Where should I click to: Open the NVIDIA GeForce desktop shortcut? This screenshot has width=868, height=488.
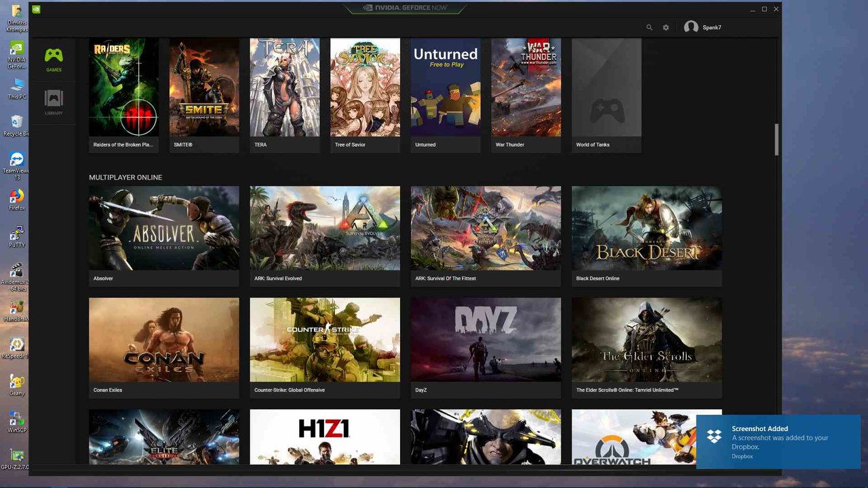point(16,49)
